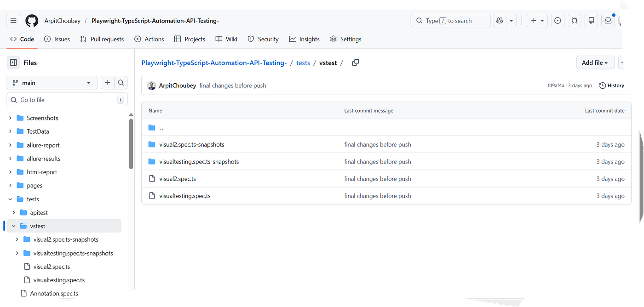The image size is (644, 307).
Task: Expand the pages folder chevron
Action: pos(11,186)
